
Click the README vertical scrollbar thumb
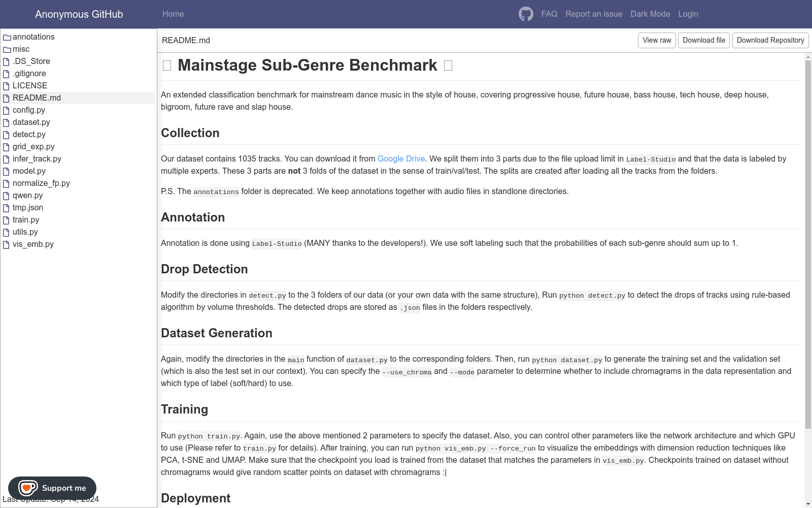tap(808, 244)
